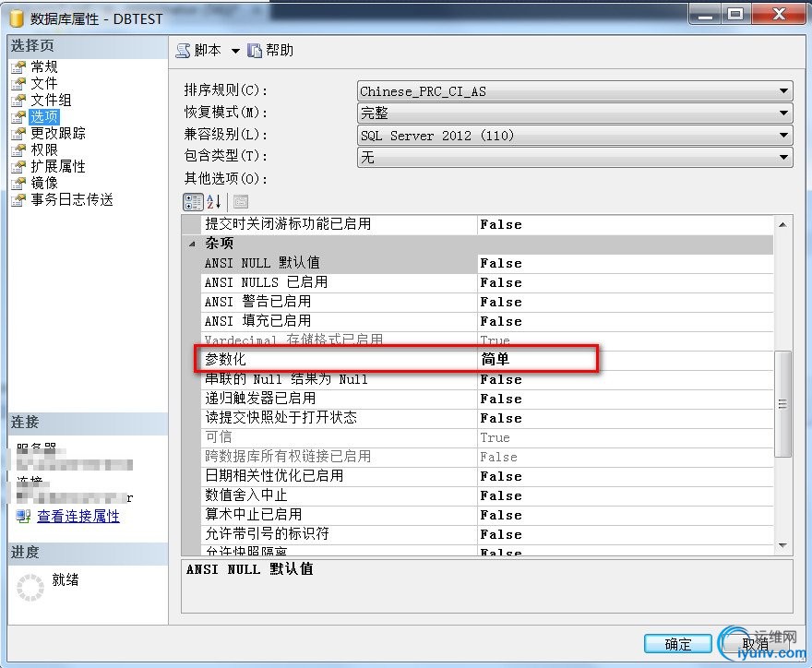Open the 常规 page

pos(44,66)
